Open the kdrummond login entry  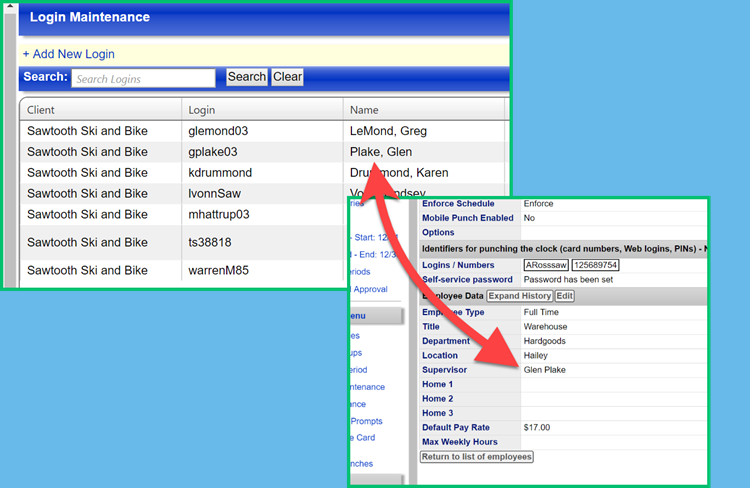220,173
